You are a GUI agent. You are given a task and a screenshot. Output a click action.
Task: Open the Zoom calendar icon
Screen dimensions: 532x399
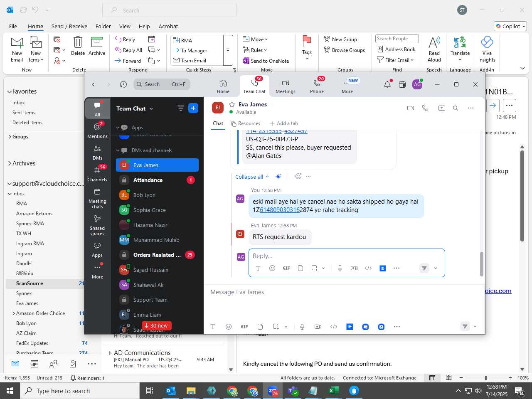tap(402, 84)
